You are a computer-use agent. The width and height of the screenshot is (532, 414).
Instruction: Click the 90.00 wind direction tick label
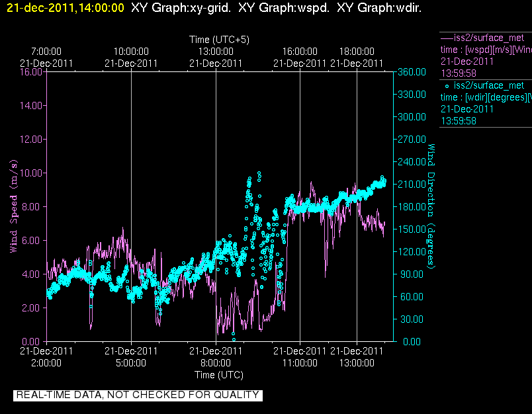point(412,274)
